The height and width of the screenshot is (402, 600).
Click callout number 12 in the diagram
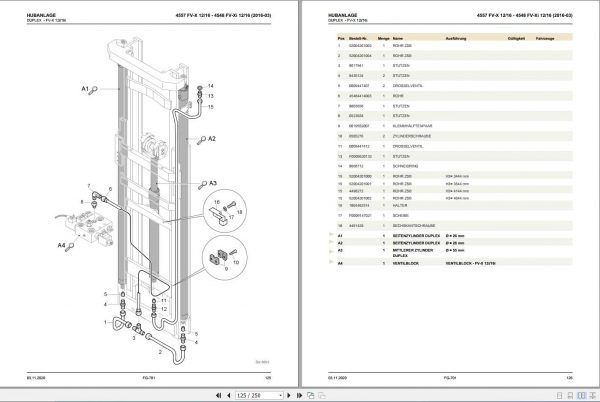point(164,309)
